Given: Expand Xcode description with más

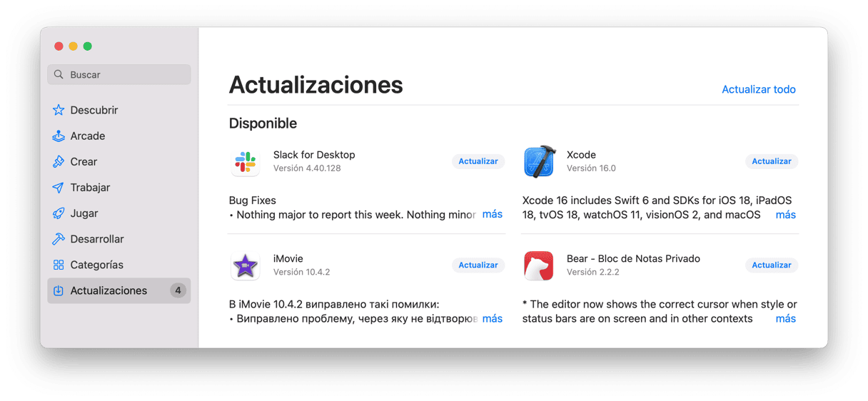Looking at the screenshot, I should 786,214.
